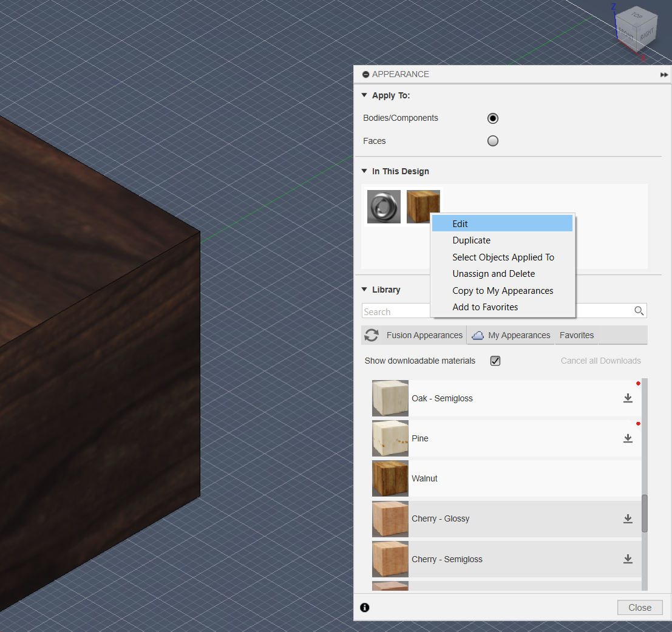This screenshot has height=632, width=672.
Task: Collapse the Apply To section
Action: pos(364,95)
